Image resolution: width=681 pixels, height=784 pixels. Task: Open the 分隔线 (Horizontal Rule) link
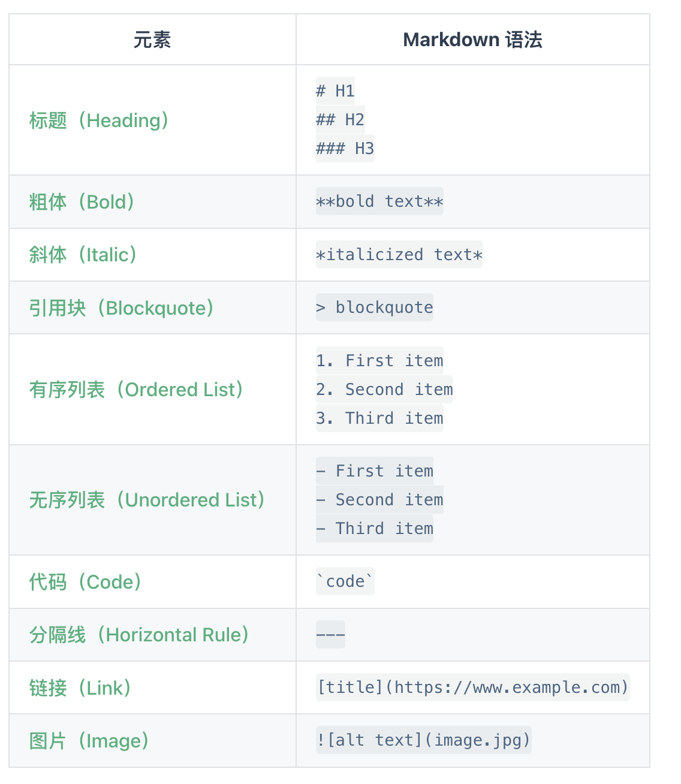click(139, 635)
